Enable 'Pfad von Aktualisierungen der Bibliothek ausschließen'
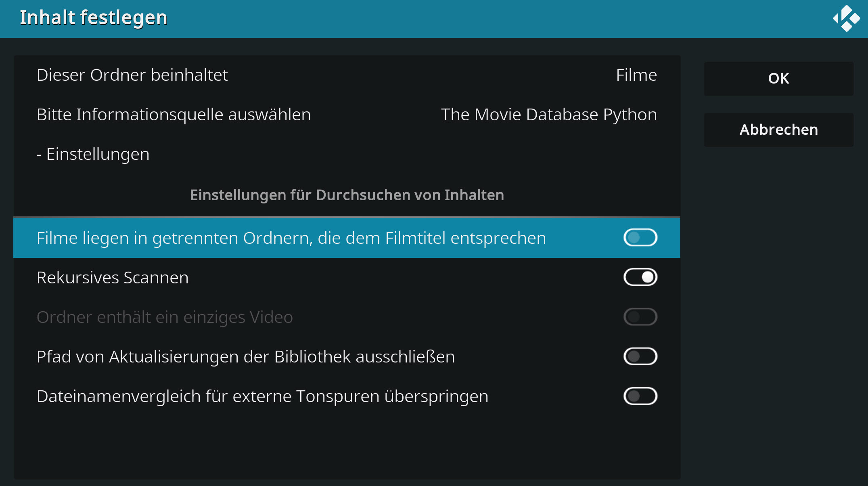The width and height of the screenshot is (868, 486). coord(640,356)
